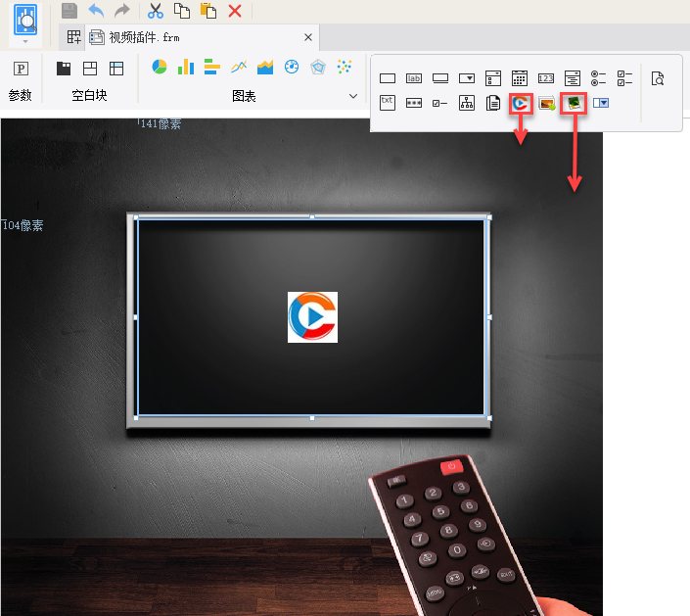
Task: Click the right middle handle of video widget
Action: pyautogui.click(x=489, y=317)
